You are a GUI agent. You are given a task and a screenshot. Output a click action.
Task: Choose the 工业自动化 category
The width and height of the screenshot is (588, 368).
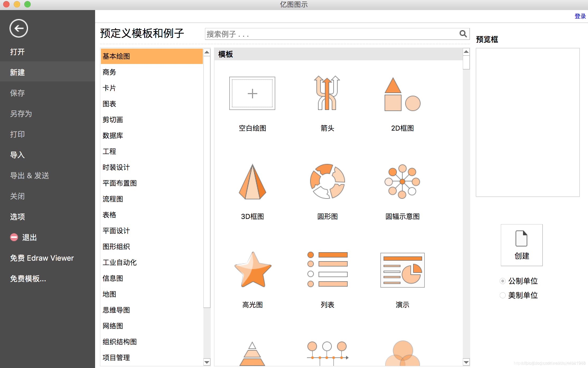click(x=152, y=262)
